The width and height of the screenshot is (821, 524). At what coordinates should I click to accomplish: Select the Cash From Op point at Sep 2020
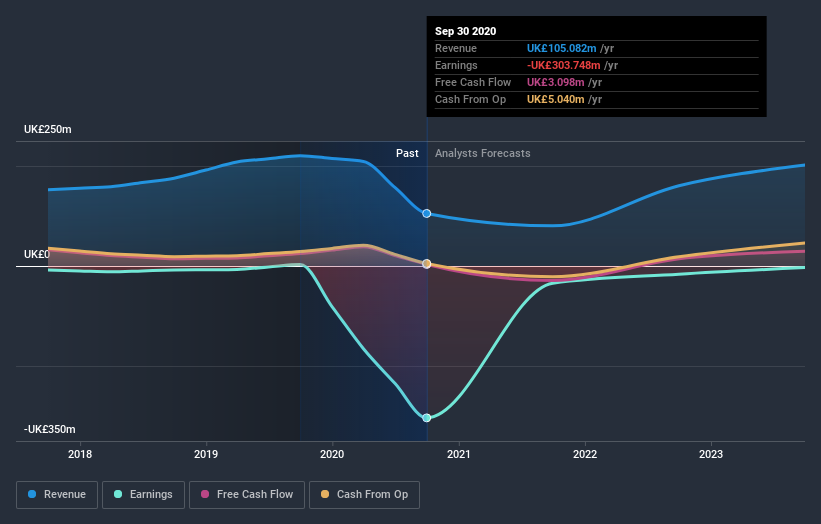click(x=427, y=264)
